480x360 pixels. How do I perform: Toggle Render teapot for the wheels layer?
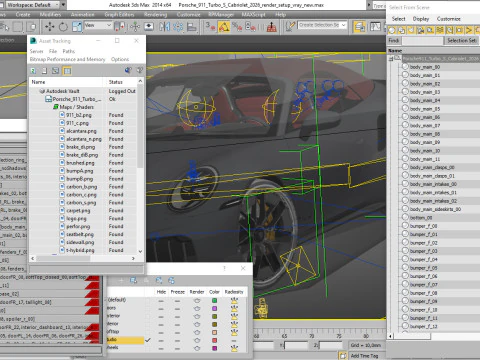[197, 348]
